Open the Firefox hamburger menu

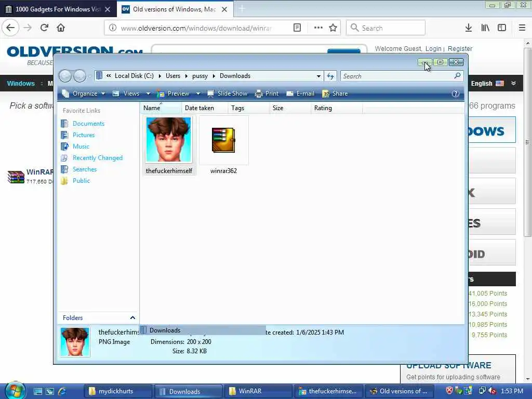[x=522, y=28]
